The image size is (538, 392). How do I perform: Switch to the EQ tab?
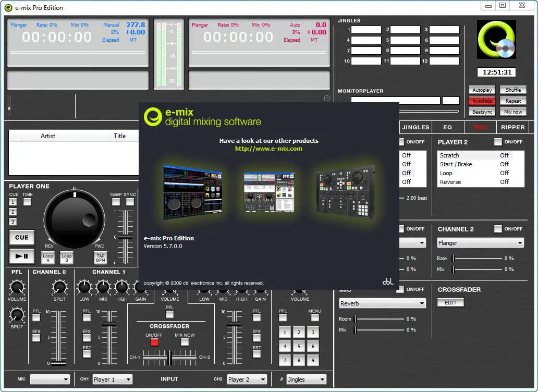coord(448,127)
